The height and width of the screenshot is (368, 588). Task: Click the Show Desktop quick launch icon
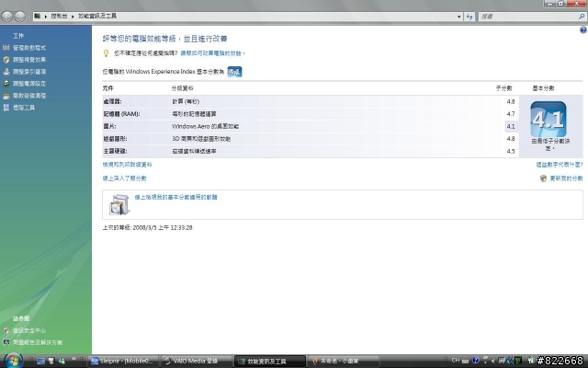click(40, 362)
